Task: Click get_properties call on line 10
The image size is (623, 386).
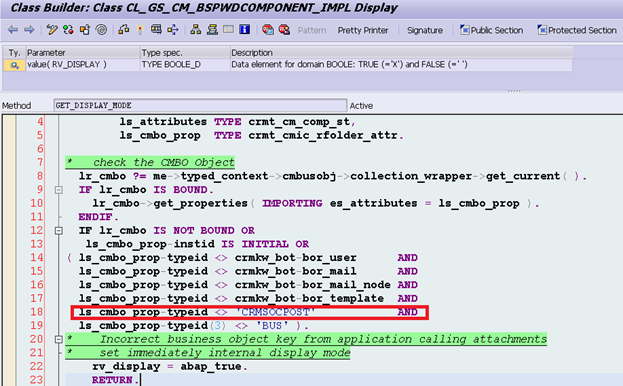Action: (200, 203)
